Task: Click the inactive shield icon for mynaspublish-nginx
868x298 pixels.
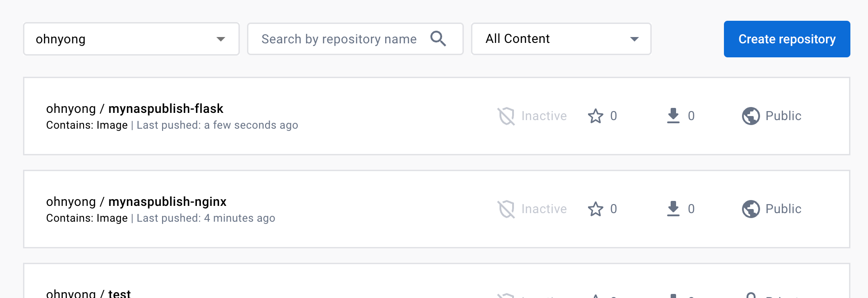Action: pos(506,209)
